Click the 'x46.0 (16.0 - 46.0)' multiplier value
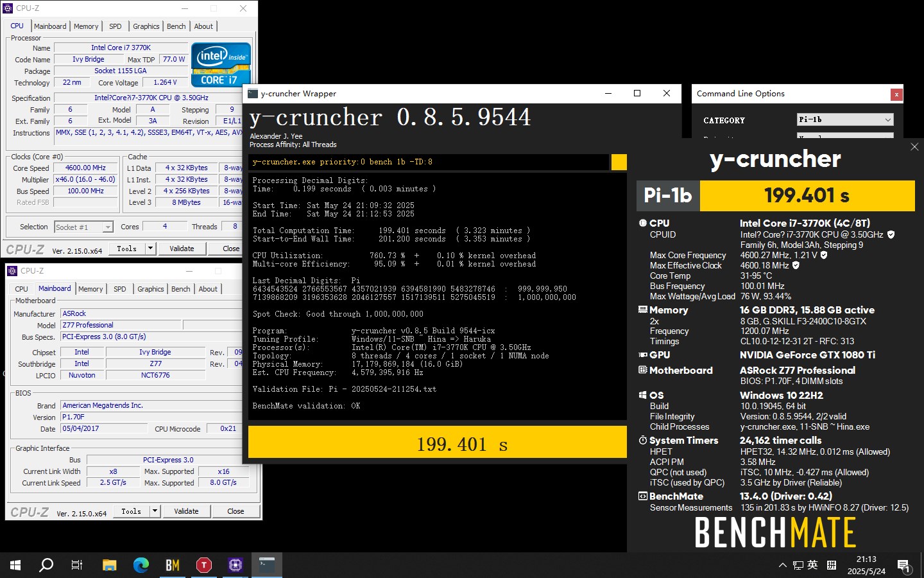The width and height of the screenshot is (924, 578). 85,179
